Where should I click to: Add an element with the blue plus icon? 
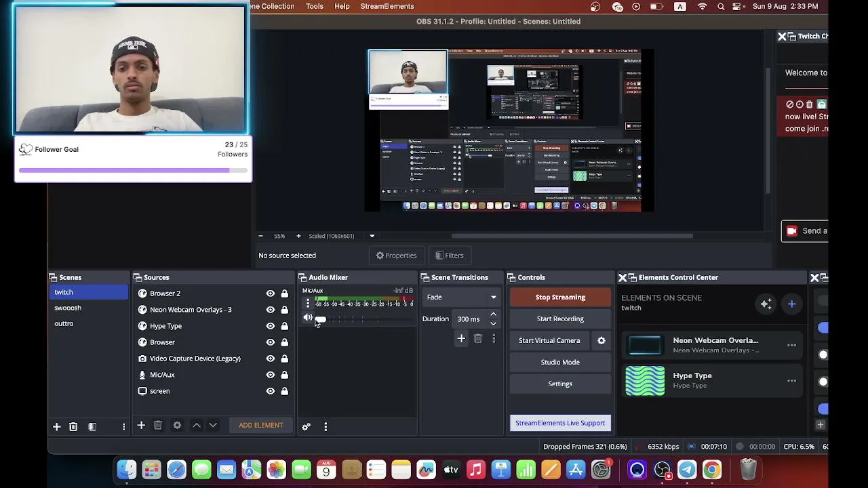pos(791,304)
